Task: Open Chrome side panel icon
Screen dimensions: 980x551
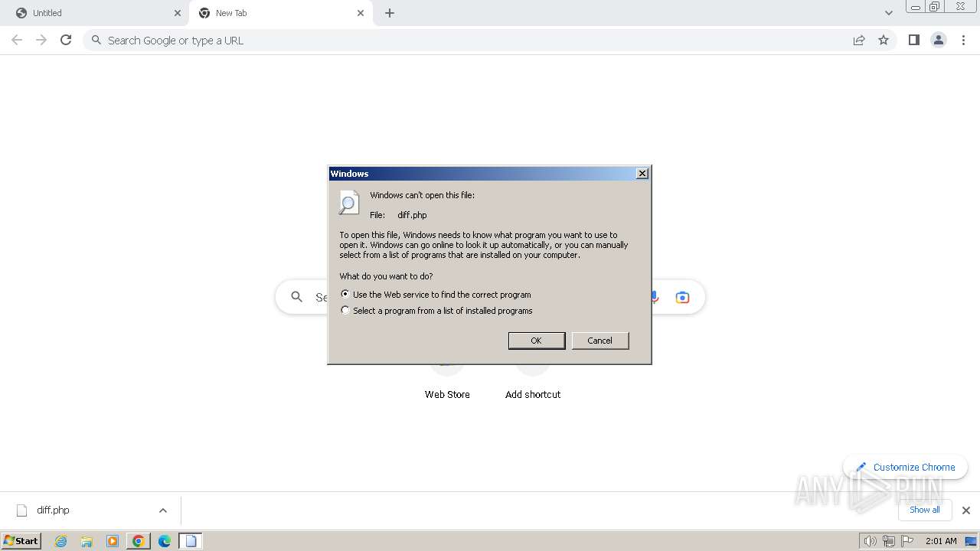Action: coord(913,40)
